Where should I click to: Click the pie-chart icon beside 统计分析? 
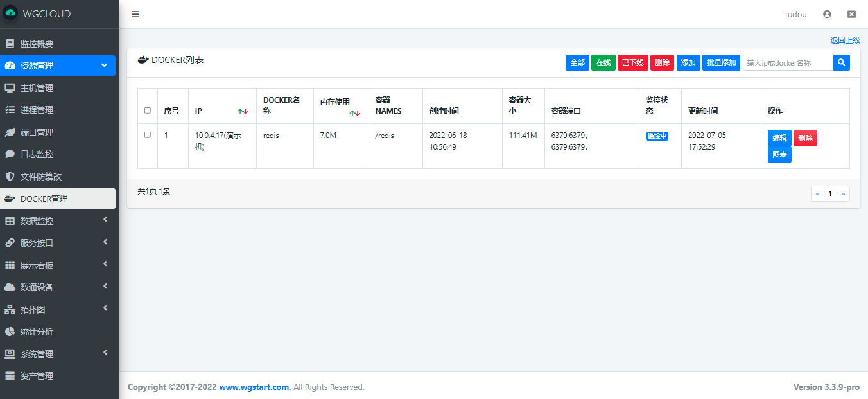(x=8, y=331)
